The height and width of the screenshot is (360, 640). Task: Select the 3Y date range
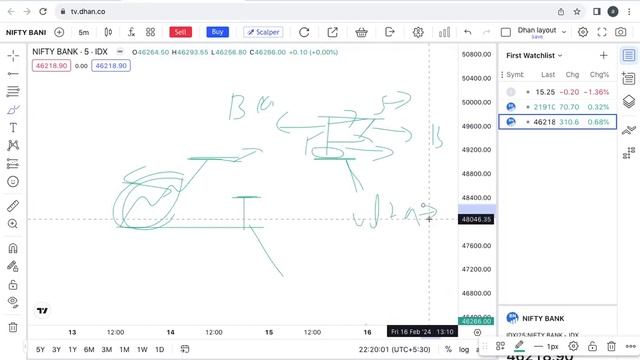56,349
